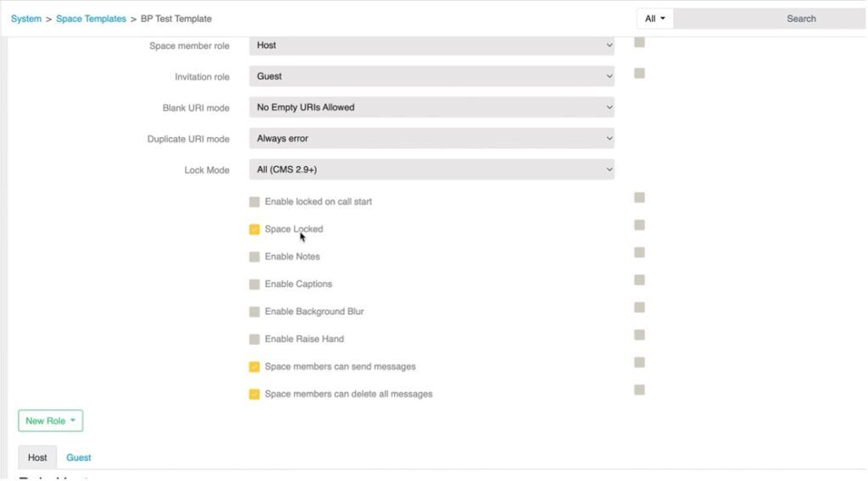Open the All search filter dropdown
868x481 pixels.
click(x=655, y=19)
